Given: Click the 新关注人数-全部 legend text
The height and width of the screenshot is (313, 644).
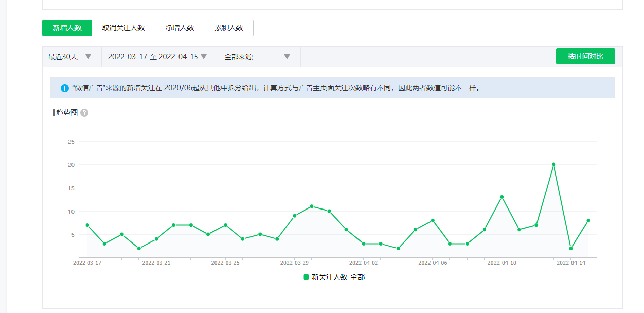Looking at the screenshot, I should coord(338,277).
